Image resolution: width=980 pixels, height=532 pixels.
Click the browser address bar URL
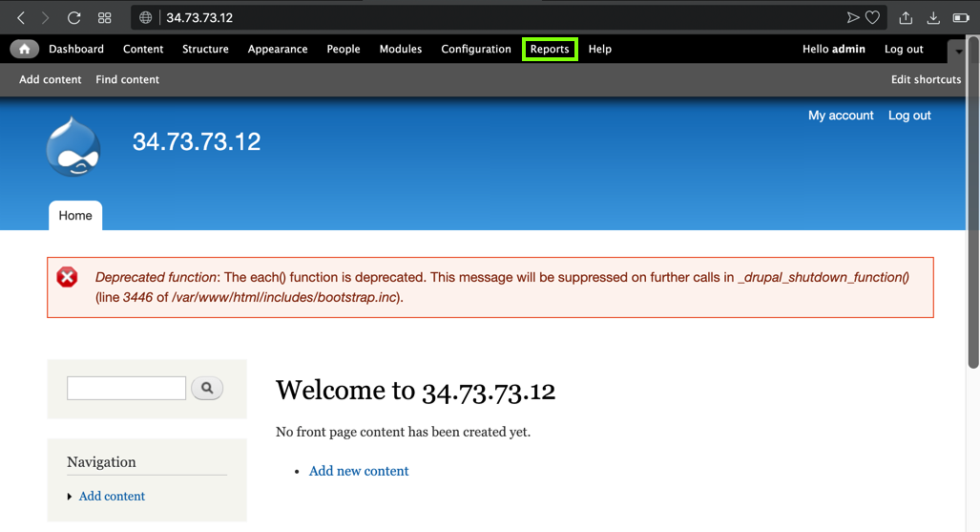(199, 17)
